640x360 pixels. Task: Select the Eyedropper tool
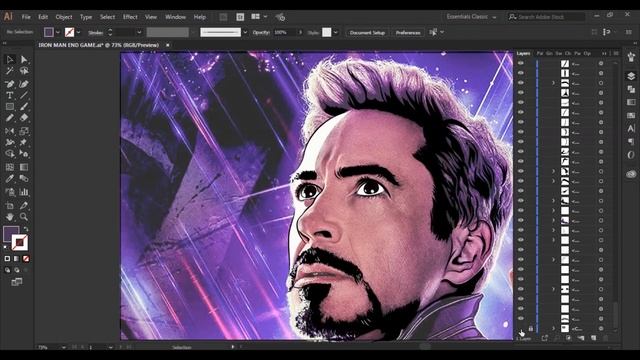10,178
